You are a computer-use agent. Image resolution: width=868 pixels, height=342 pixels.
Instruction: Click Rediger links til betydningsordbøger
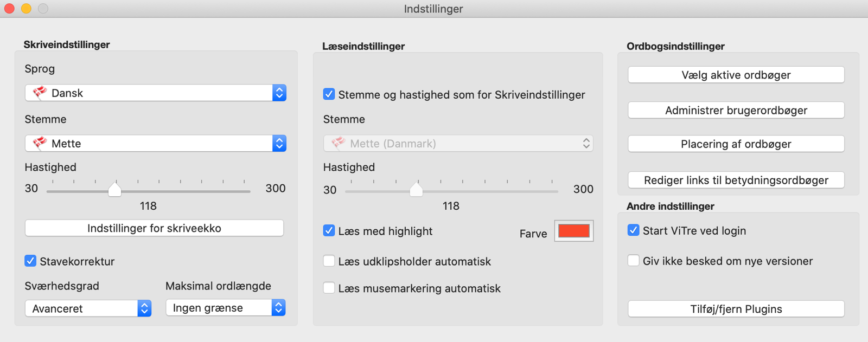[x=736, y=179]
